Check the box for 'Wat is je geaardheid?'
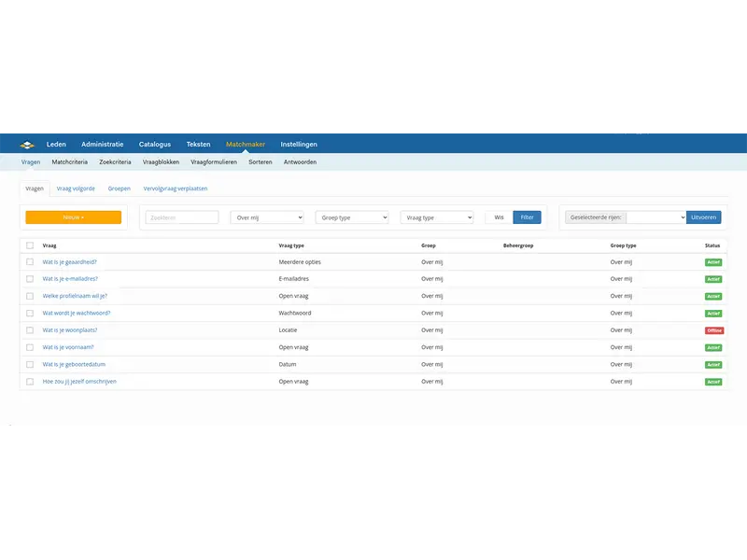Viewport: 747px width, 560px height. (30, 262)
